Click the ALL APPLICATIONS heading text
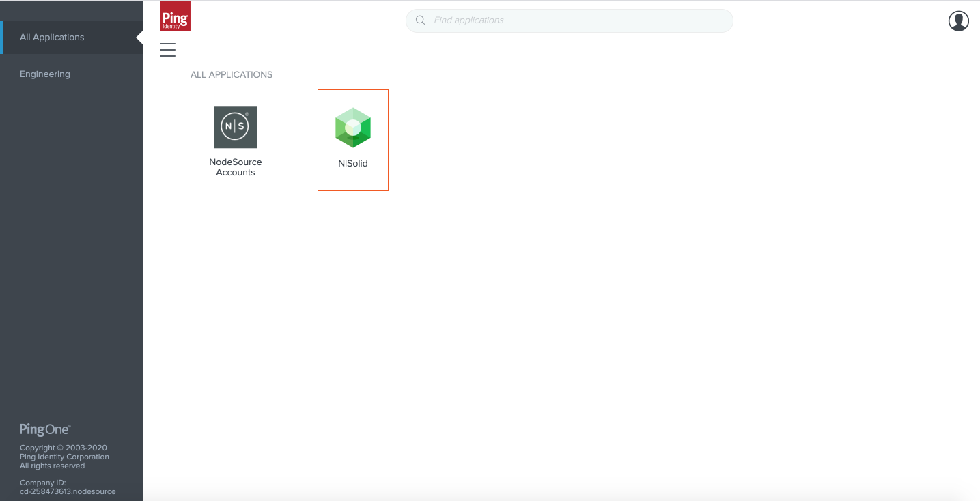The height and width of the screenshot is (501, 980). click(232, 75)
